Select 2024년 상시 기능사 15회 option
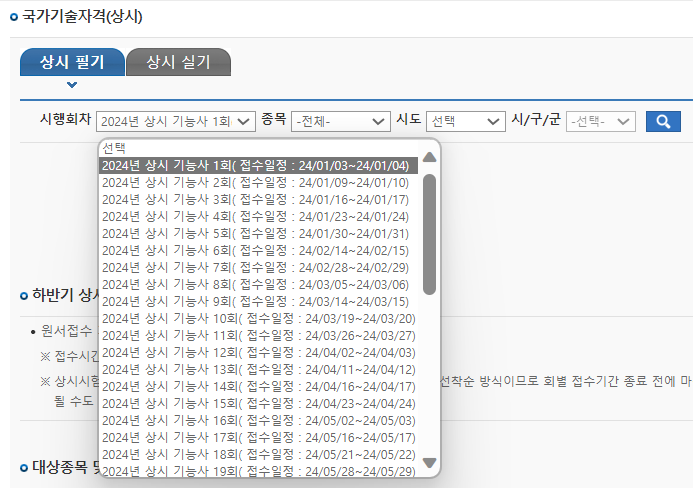Viewport: 693px width, 488px height. pyautogui.click(x=259, y=404)
